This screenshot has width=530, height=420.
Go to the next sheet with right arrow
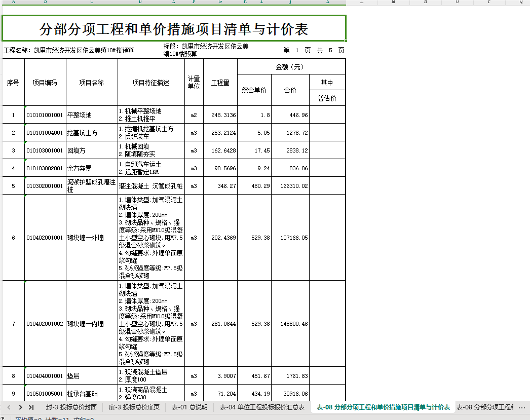[x=21, y=407]
